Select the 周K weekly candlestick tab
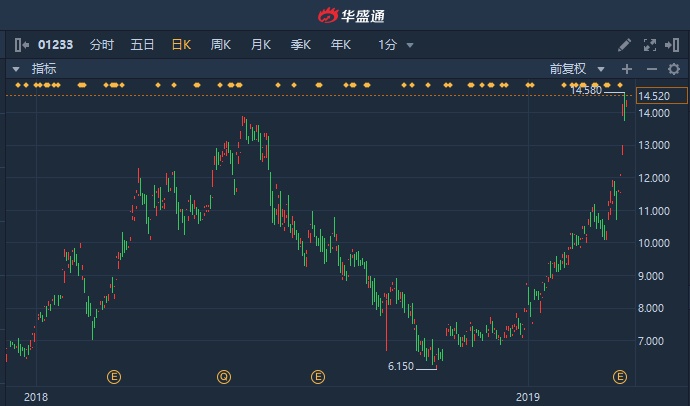Screen dimensions: 690x406 220,45
